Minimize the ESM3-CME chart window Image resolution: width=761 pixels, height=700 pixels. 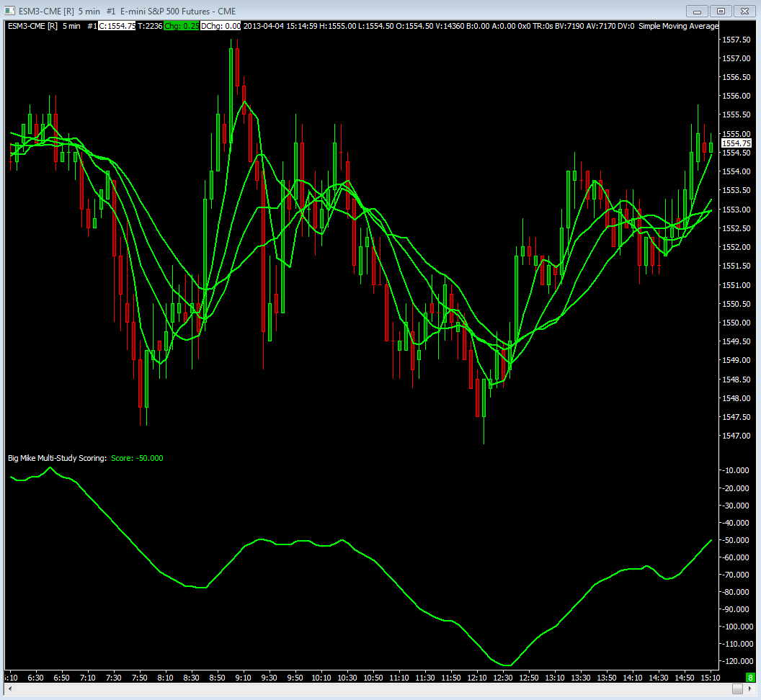click(x=697, y=11)
